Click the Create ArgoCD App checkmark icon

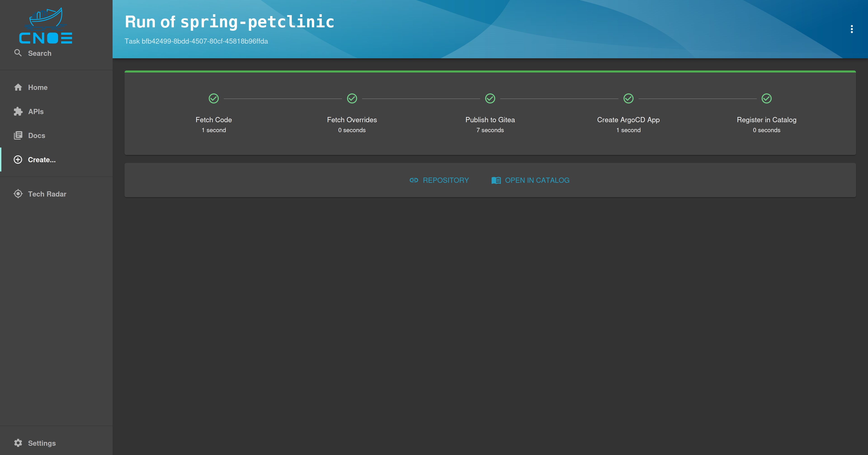pos(628,98)
